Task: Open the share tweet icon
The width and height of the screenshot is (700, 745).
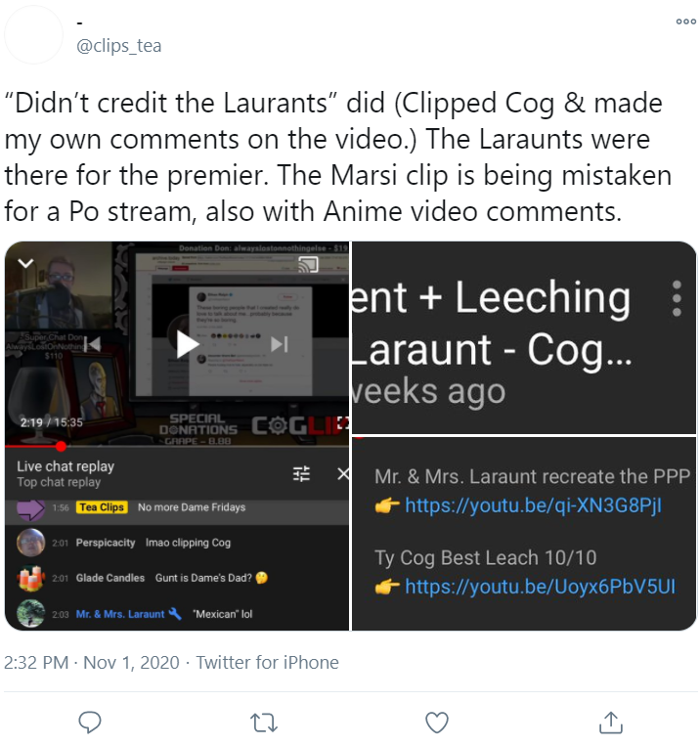Action: click(611, 723)
